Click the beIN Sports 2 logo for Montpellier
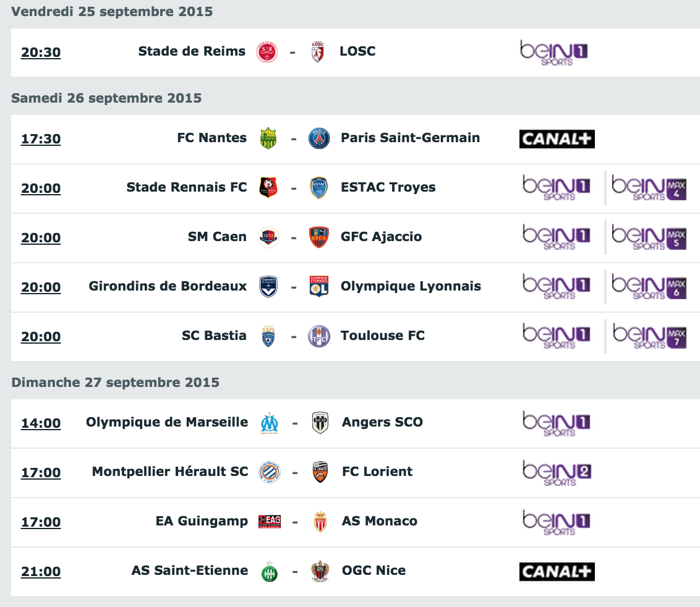The image size is (700, 607). (x=557, y=473)
